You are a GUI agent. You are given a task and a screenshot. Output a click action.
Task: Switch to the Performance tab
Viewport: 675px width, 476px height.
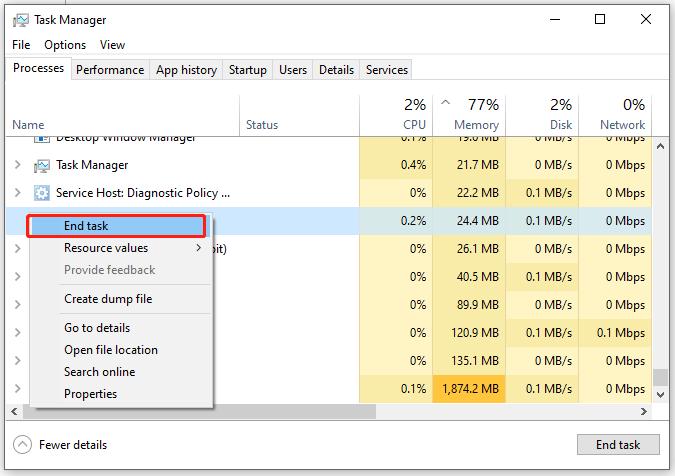tap(110, 70)
